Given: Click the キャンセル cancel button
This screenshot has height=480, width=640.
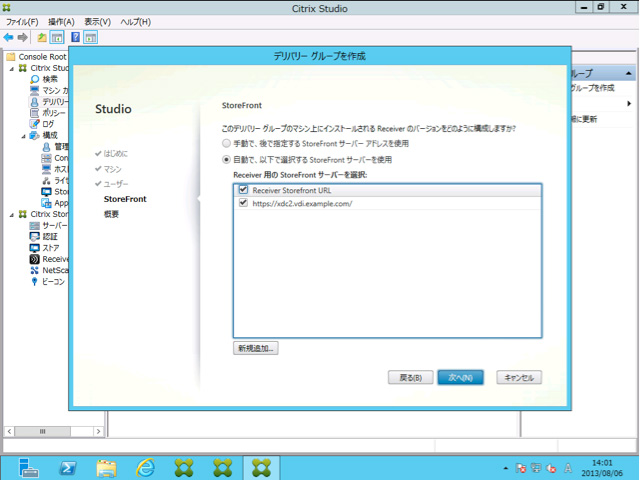Looking at the screenshot, I should pyautogui.click(x=519, y=378).
